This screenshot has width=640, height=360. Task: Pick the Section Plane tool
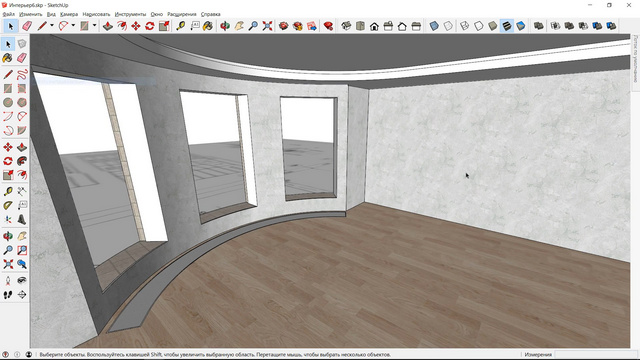(22, 294)
